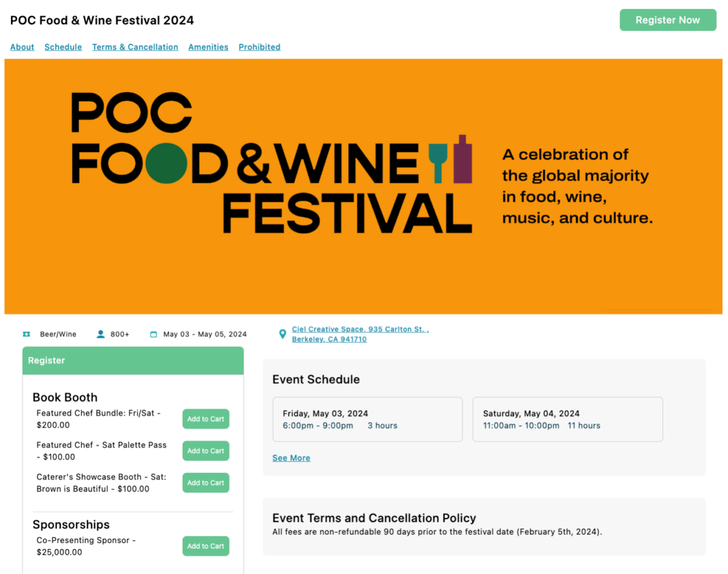
Task: Go to the Schedule section link
Action: coord(63,47)
